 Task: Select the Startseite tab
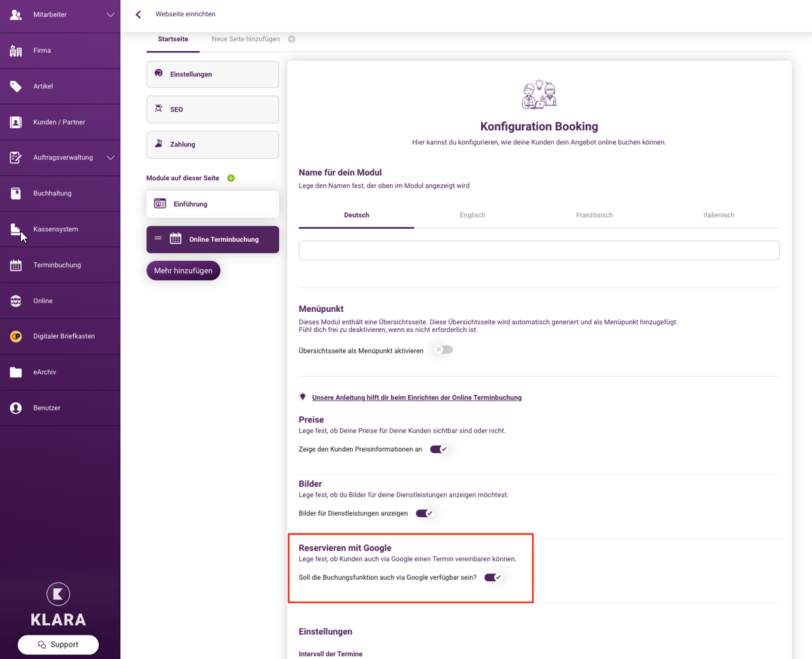(x=173, y=39)
